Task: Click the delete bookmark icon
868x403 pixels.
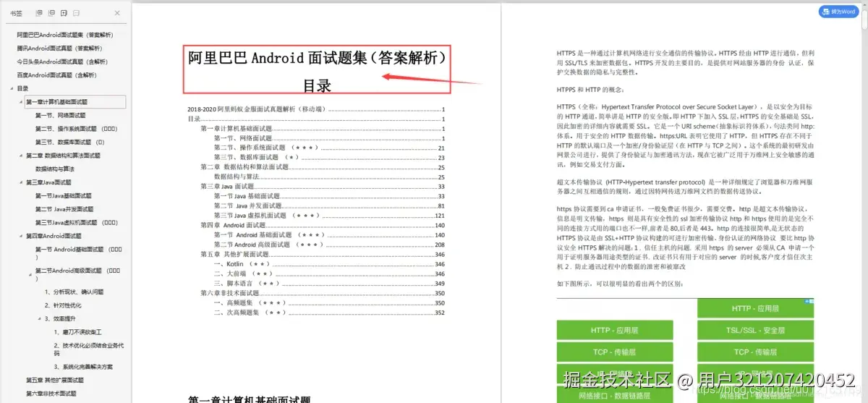Action: coord(76,13)
